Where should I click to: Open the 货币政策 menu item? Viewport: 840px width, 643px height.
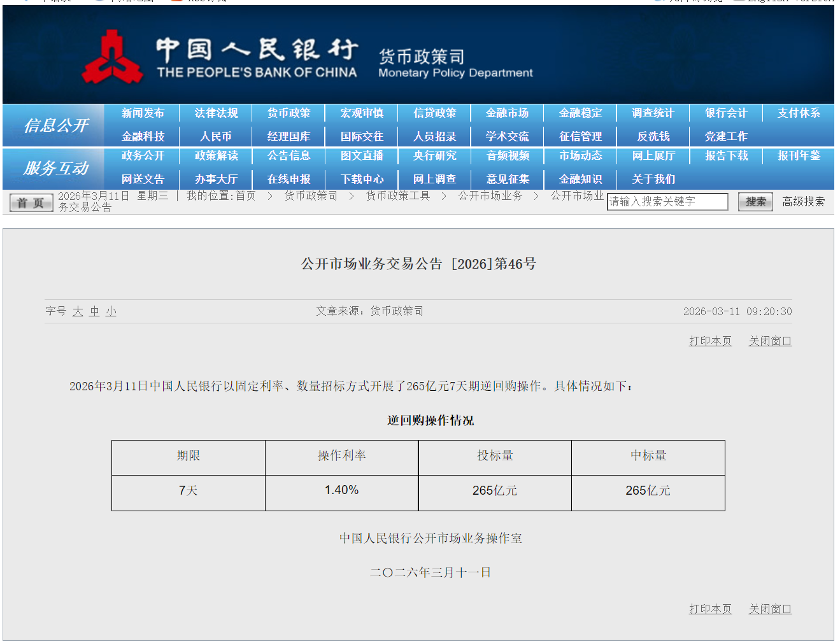tap(288, 113)
